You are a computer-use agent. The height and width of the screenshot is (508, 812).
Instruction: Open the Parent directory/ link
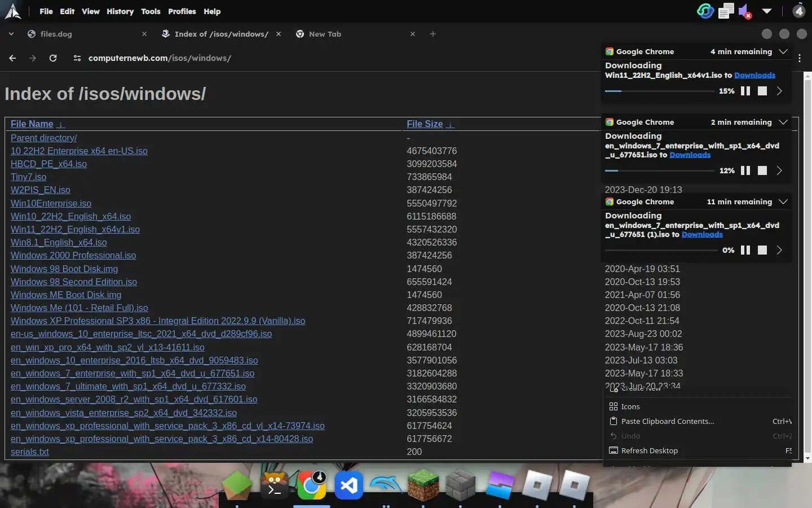[44, 138]
